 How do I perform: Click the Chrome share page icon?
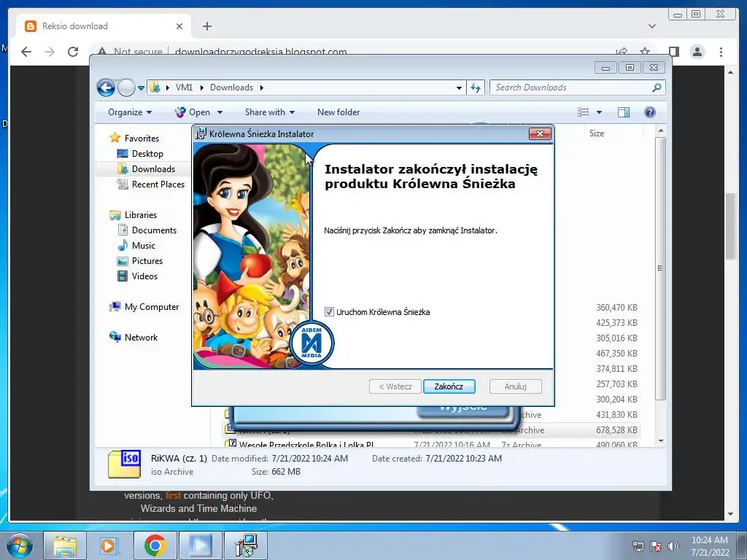[x=622, y=52]
